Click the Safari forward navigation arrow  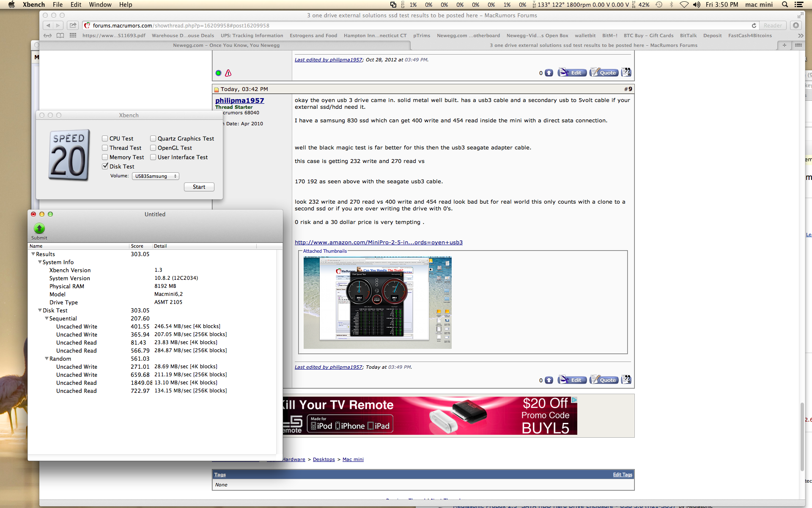(x=58, y=25)
